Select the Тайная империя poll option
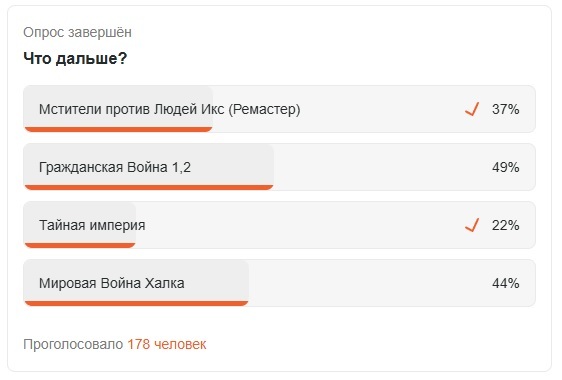The width and height of the screenshot is (562, 380). (279, 225)
